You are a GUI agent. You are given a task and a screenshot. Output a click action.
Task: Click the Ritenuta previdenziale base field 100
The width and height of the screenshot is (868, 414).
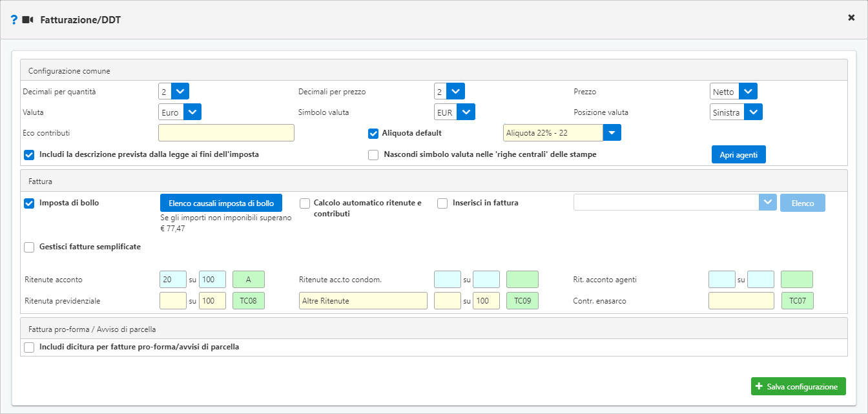click(x=212, y=300)
